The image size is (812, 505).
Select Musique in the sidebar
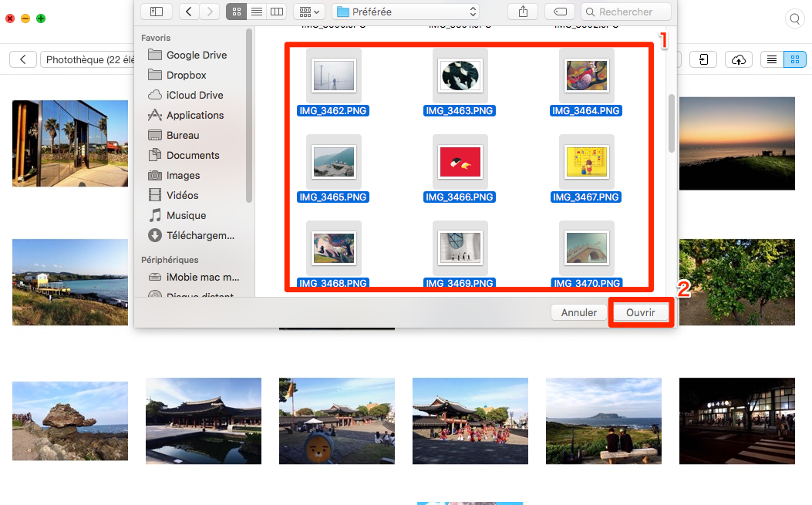click(x=186, y=215)
